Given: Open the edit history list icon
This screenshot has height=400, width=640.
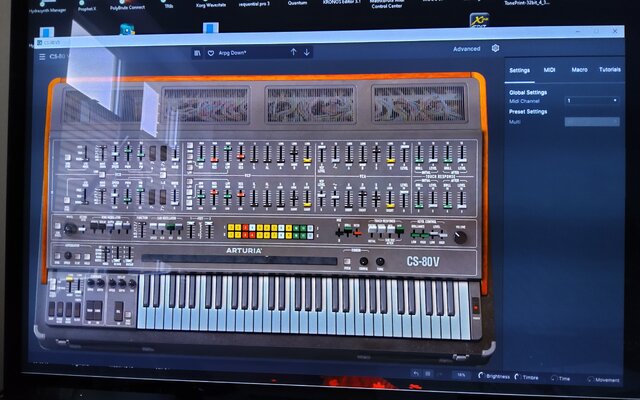Looking at the screenshot, I should click(x=428, y=374).
